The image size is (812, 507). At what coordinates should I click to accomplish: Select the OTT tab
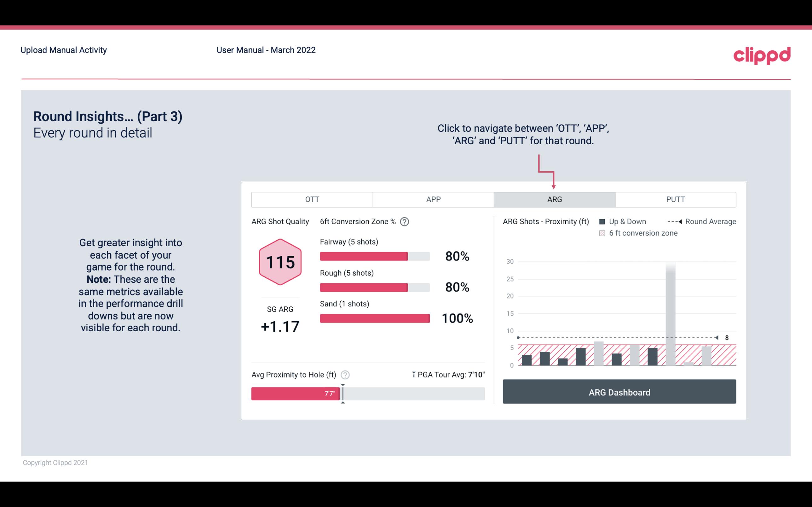point(312,199)
